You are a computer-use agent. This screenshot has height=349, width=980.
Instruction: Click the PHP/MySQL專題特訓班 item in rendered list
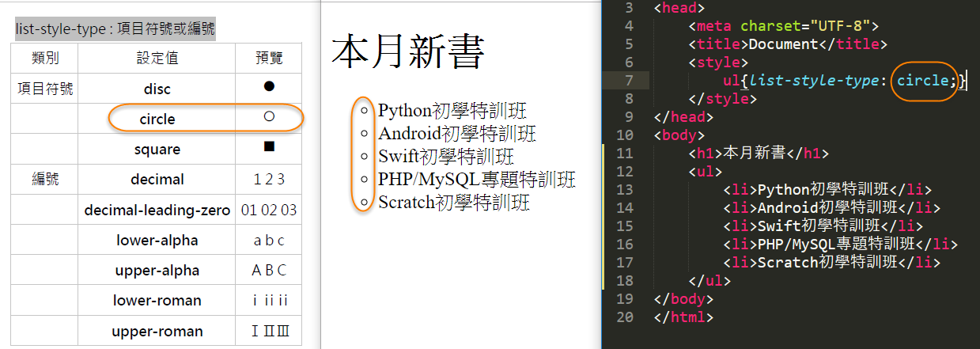pyautogui.click(x=476, y=179)
